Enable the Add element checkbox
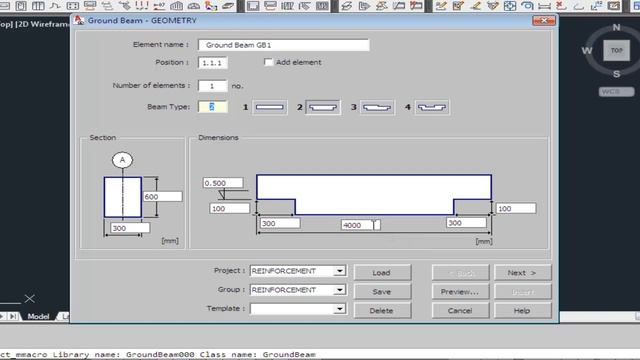640x360 pixels. (x=268, y=62)
